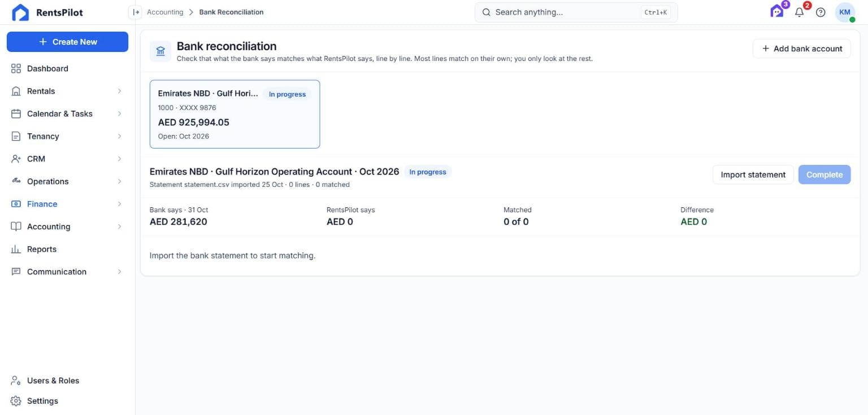This screenshot has height=415, width=868.
Task: Click the RentsPilot house logo icon
Action: point(20,12)
